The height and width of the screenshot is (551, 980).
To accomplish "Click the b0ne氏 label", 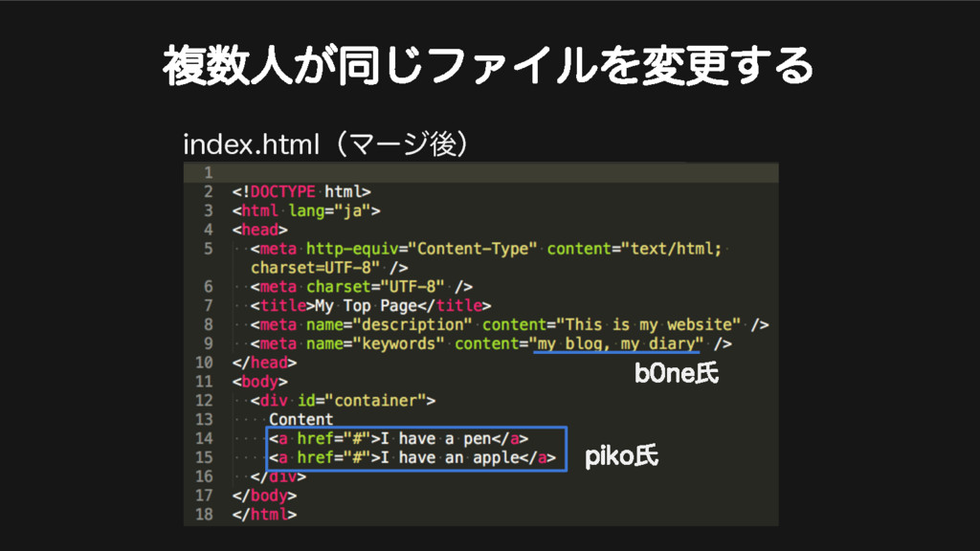I will 677,373.
